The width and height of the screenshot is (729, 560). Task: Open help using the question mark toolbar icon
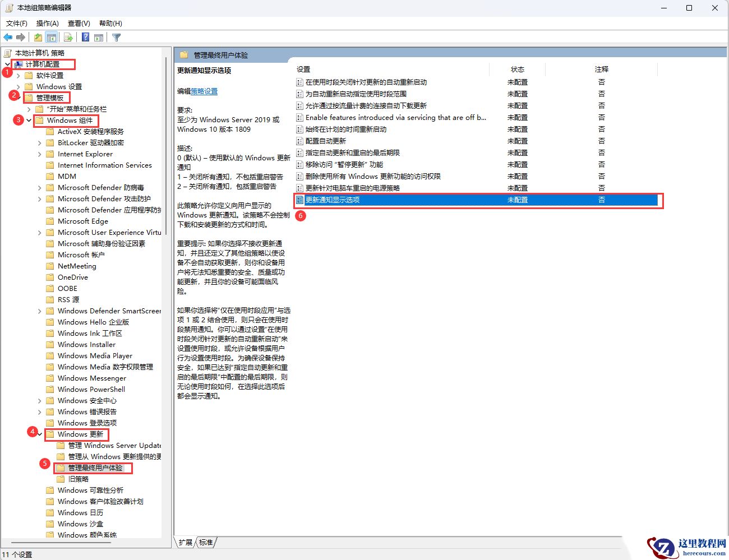(84, 37)
